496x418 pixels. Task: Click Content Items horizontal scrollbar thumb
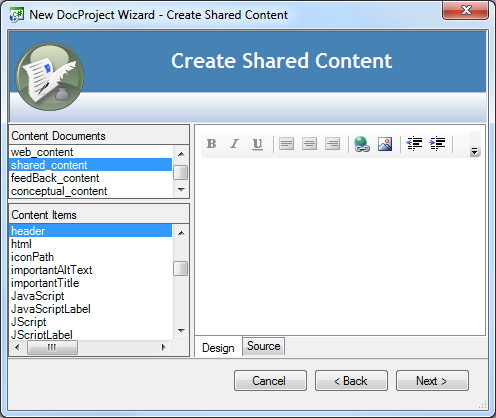click(52, 348)
